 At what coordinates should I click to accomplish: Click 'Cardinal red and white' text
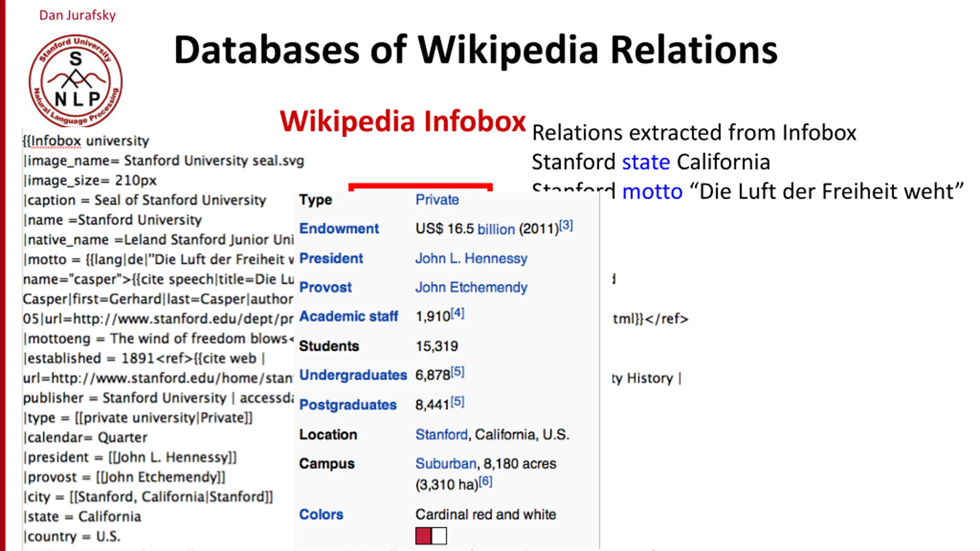point(486,515)
